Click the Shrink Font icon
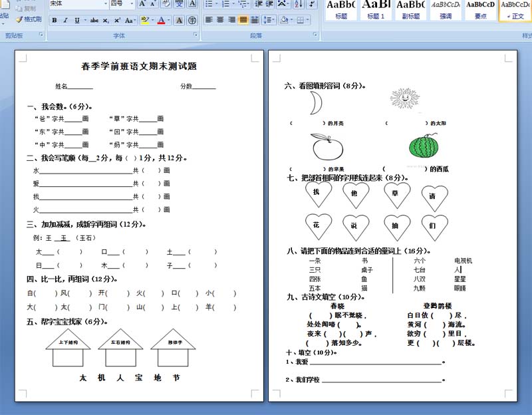Image resolution: width=532 pixels, height=415 pixels. point(153,4)
